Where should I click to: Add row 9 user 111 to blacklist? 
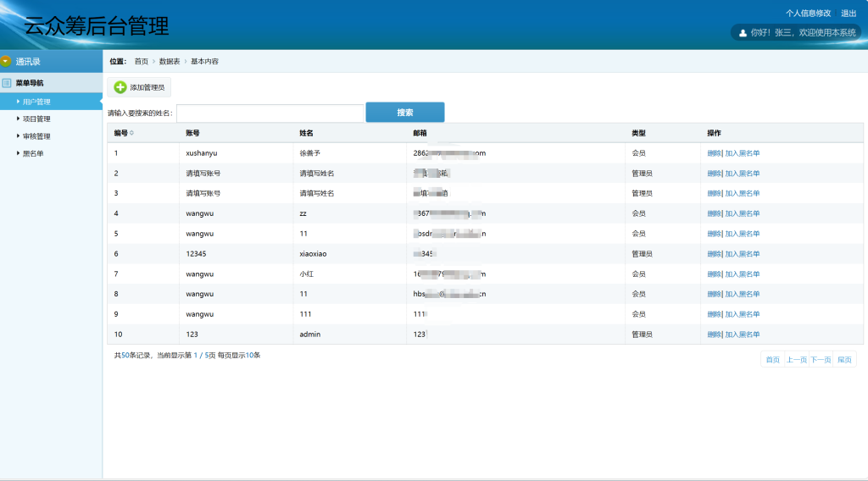click(x=743, y=314)
